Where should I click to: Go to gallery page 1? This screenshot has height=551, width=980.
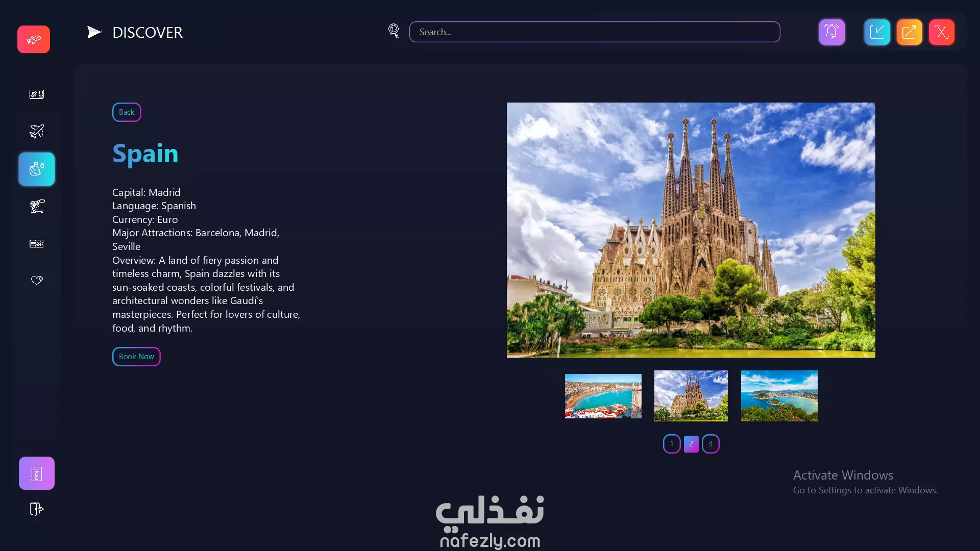[672, 444]
